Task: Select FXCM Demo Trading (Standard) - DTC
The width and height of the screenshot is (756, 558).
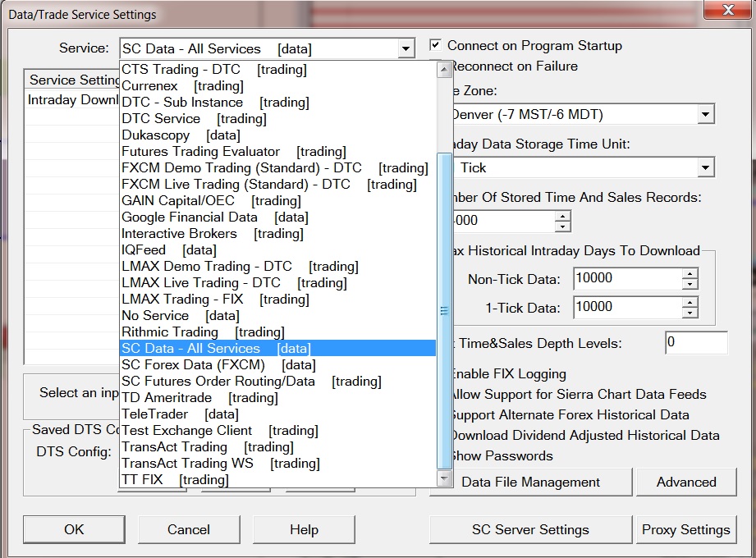Action: 277,167
